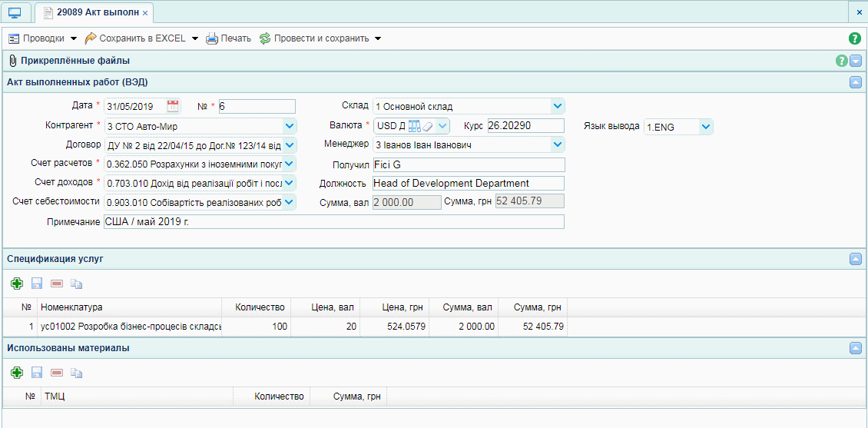Click the Цена, грн column header
The width and height of the screenshot is (868, 428).
(394, 307)
